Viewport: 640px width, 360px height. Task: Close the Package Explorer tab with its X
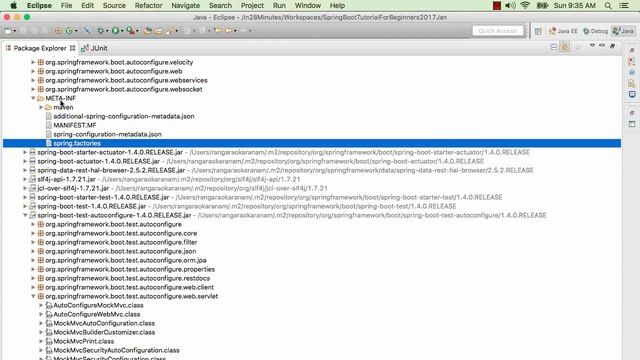72,48
